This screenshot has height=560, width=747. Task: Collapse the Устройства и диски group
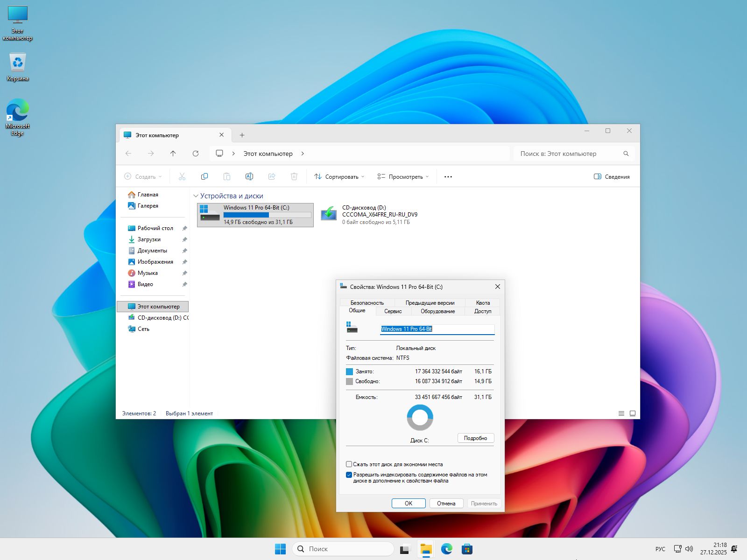pyautogui.click(x=196, y=196)
